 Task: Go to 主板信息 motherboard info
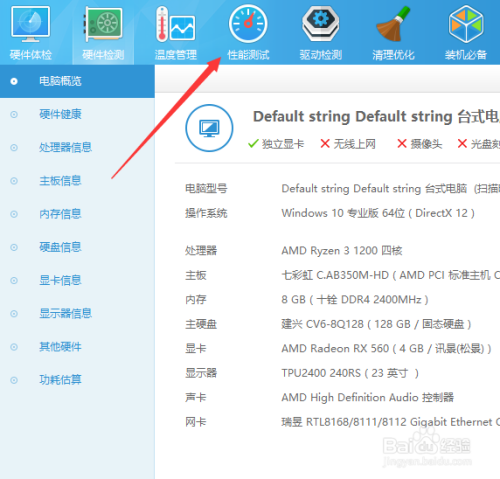(x=60, y=181)
